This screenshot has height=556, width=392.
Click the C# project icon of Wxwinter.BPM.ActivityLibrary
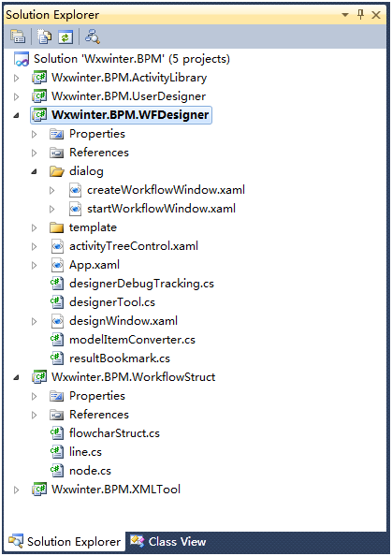coord(39,78)
